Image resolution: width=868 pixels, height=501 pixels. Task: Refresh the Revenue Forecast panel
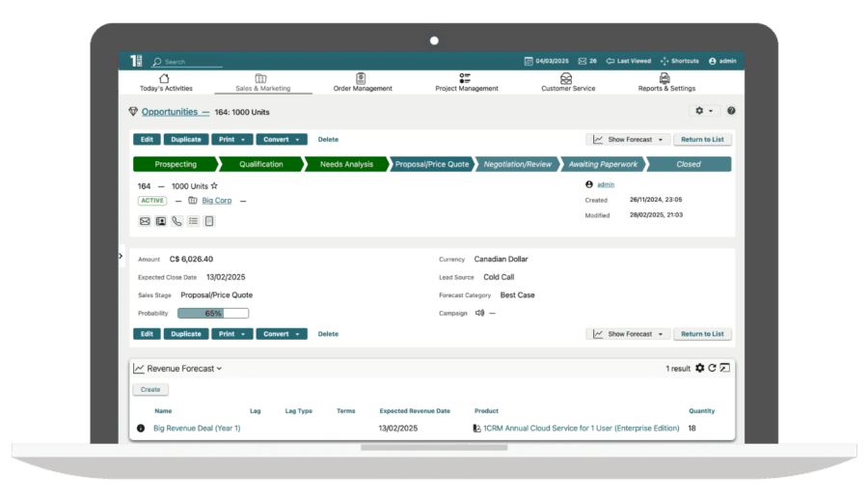713,368
